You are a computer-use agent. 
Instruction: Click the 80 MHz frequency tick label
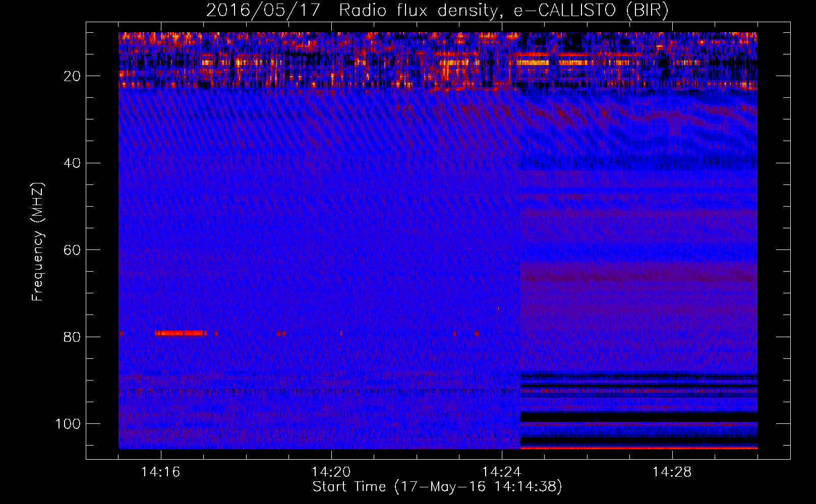pos(73,337)
